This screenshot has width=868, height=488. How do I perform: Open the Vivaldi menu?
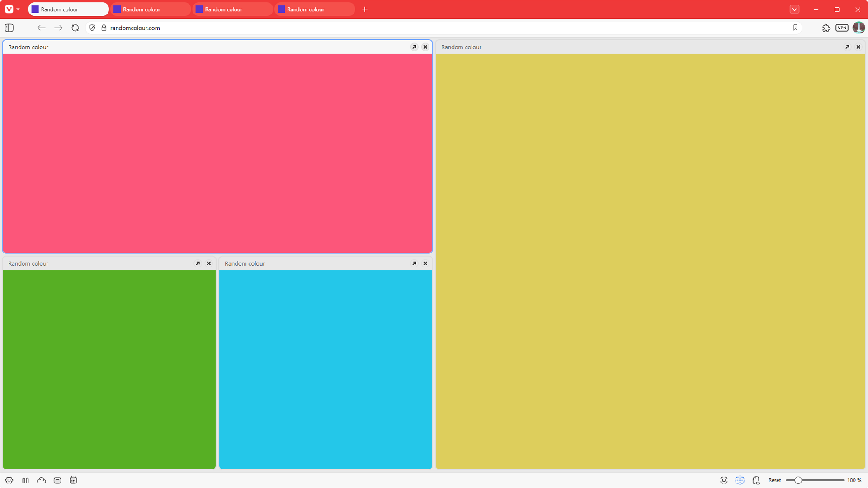(x=9, y=9)
